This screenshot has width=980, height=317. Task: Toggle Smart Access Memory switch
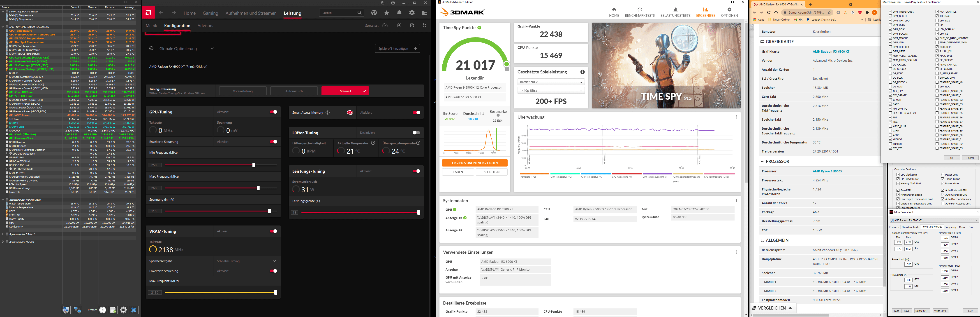(x=417, y=113)
